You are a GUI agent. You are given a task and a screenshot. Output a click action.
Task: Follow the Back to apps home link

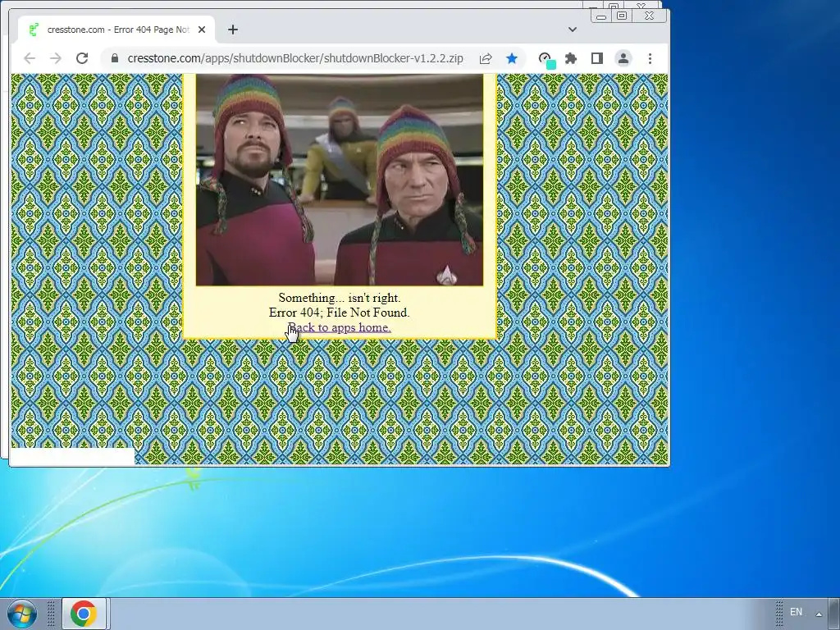339,327
